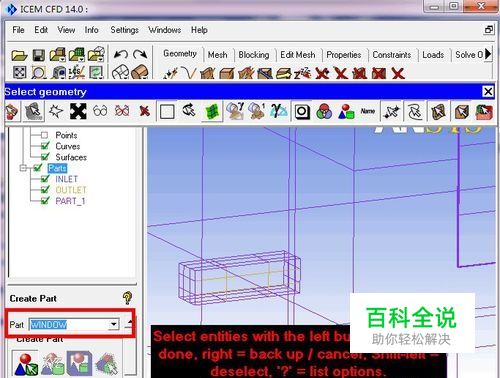Click the cancel selection red X icon

tap(144, 111)
